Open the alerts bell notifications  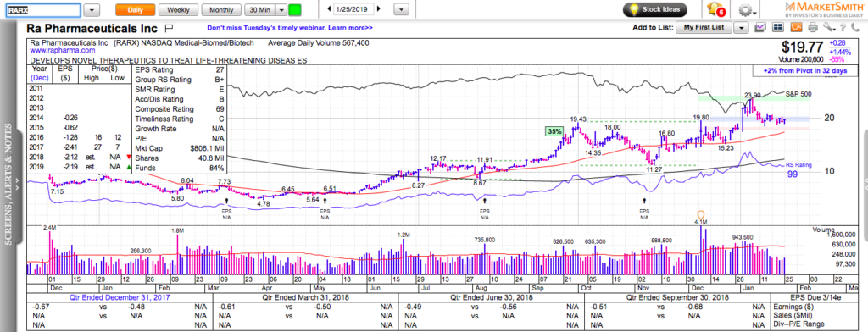coord(715,9)
